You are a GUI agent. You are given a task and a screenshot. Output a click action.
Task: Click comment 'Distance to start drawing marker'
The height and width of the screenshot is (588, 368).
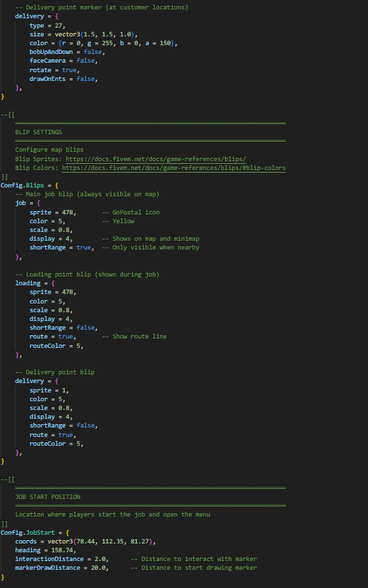click(x=194, y=568)
